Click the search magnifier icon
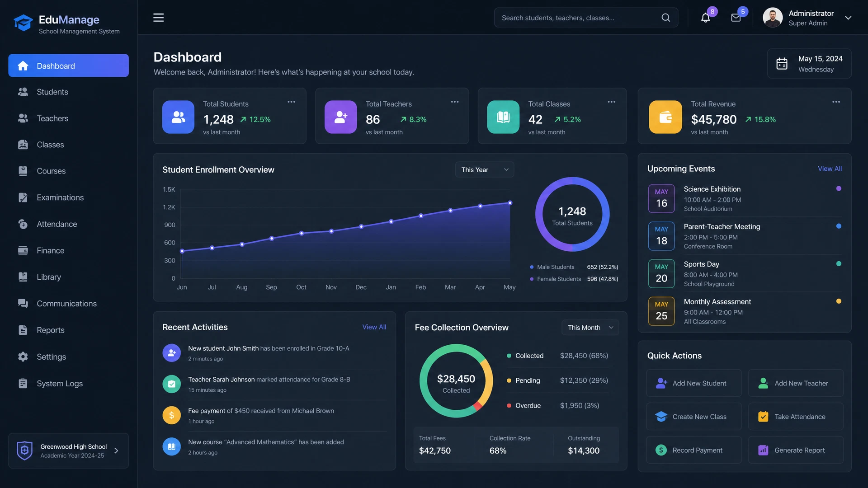 click(665, 18)
